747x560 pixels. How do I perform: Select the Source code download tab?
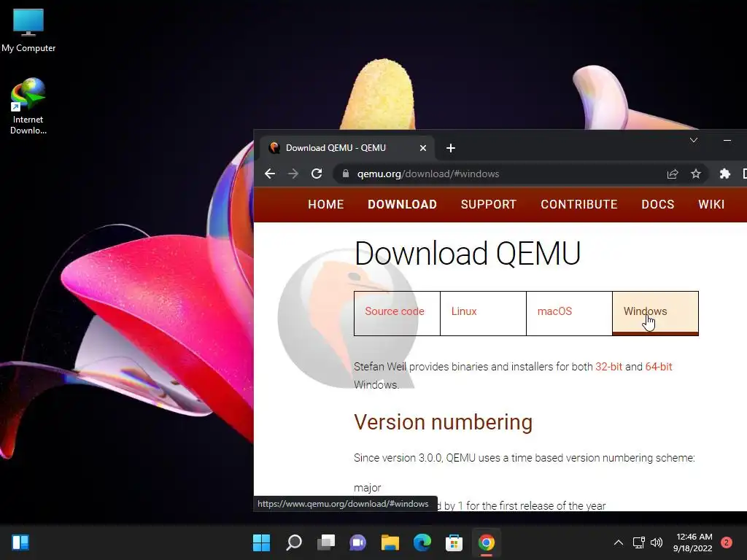click(397, 314)
